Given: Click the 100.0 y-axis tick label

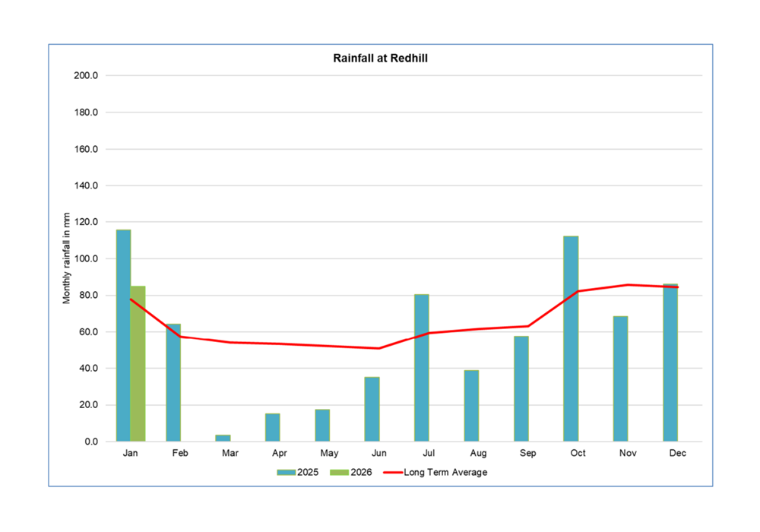Looking at the screenshot, I should 85,258.
